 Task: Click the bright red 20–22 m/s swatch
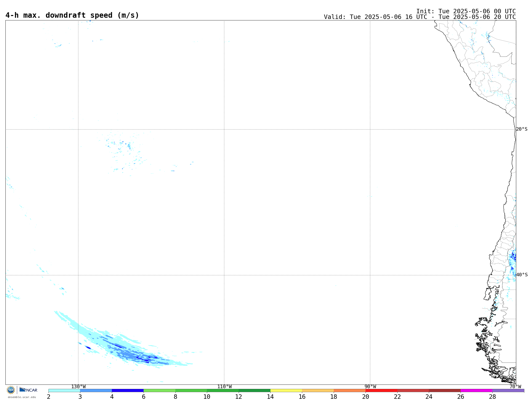click(x=382, y=391)
